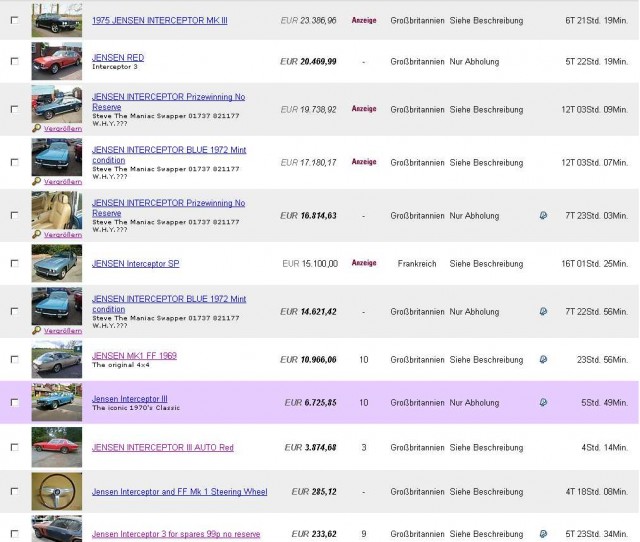This screenshot has height=542, width=640.
Task: Click the Frankreich location text
Action: (417, 264)
